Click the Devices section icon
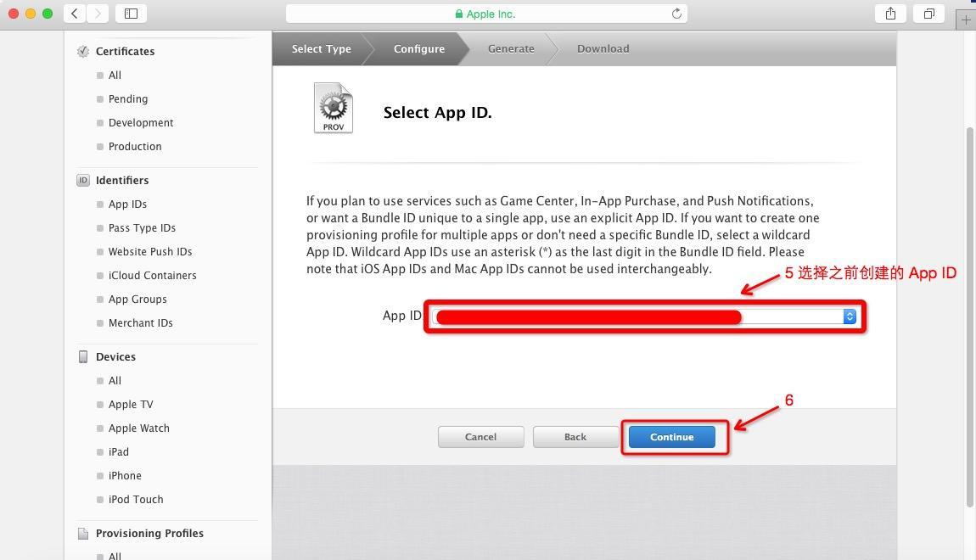The image size is (976, 560). coord(83,356)
